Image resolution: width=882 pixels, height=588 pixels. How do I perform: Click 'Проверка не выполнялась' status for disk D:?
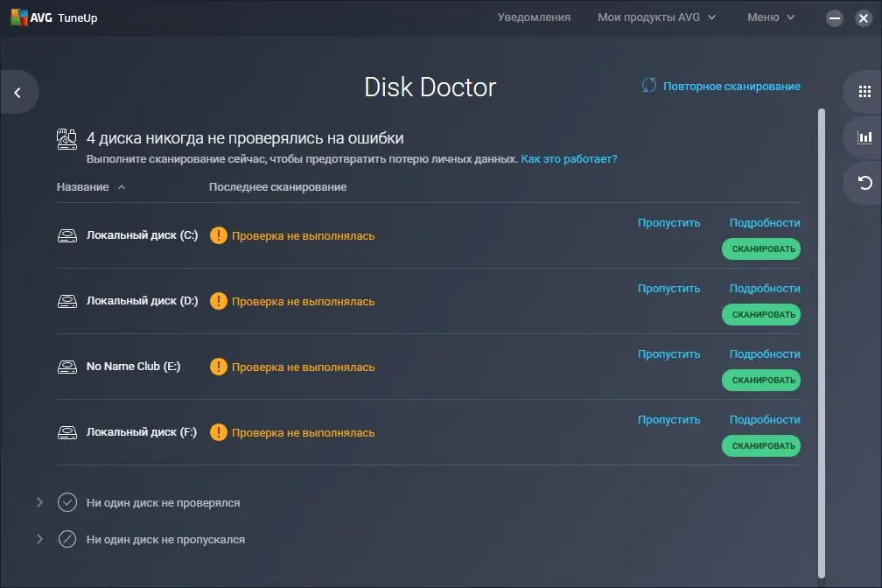pyautogui.click(x=303, y=302)
